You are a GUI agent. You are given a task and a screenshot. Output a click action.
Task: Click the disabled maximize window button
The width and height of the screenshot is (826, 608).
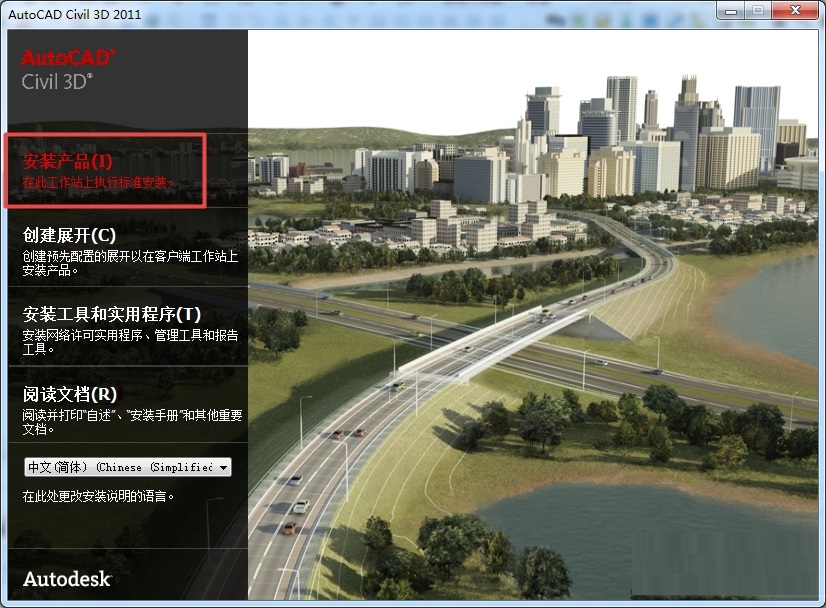758,11
